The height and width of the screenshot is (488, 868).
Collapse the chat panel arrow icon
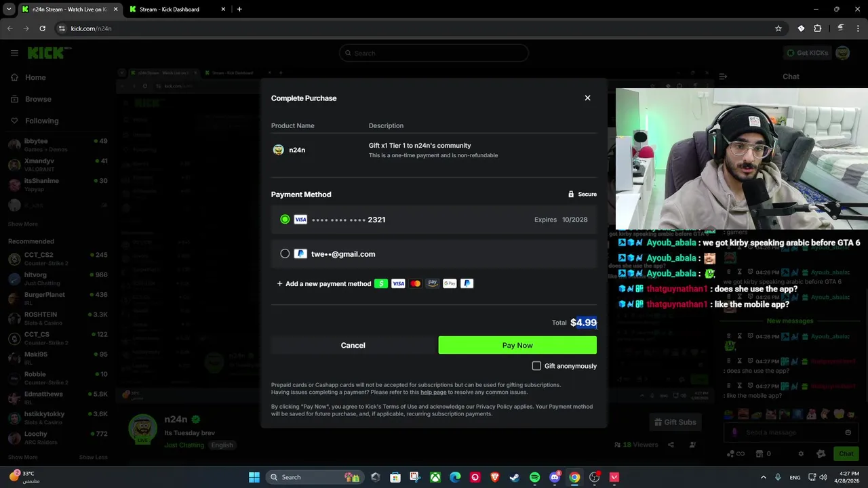pos(723,77)
